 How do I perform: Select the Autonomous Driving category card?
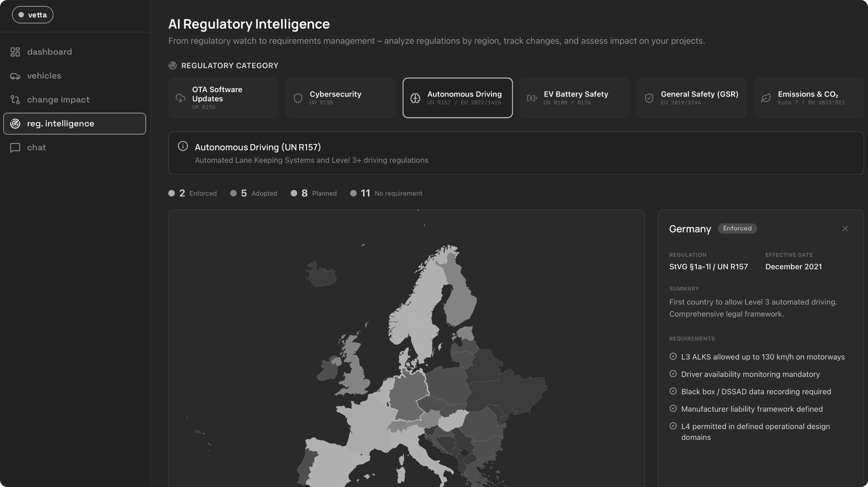pos(458,98)
